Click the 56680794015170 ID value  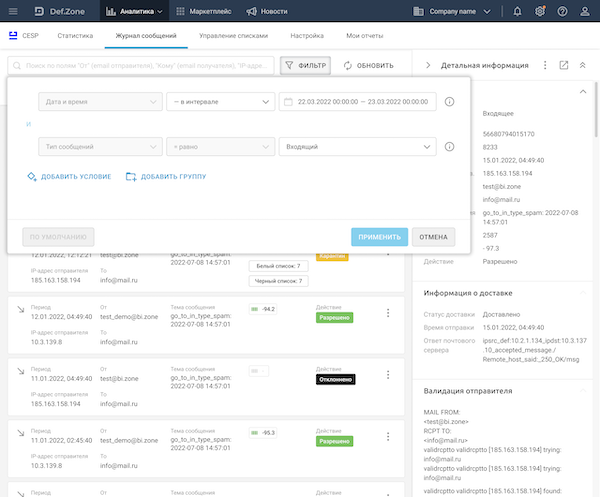[x=508, y=134]
